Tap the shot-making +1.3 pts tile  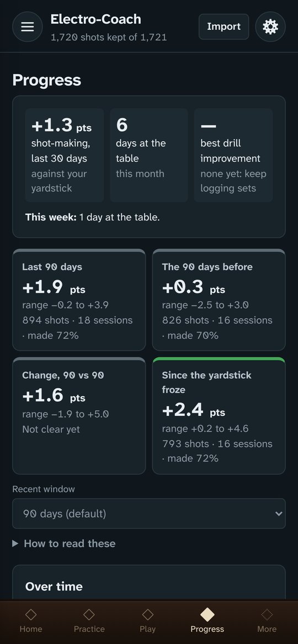tap(65, 155)
